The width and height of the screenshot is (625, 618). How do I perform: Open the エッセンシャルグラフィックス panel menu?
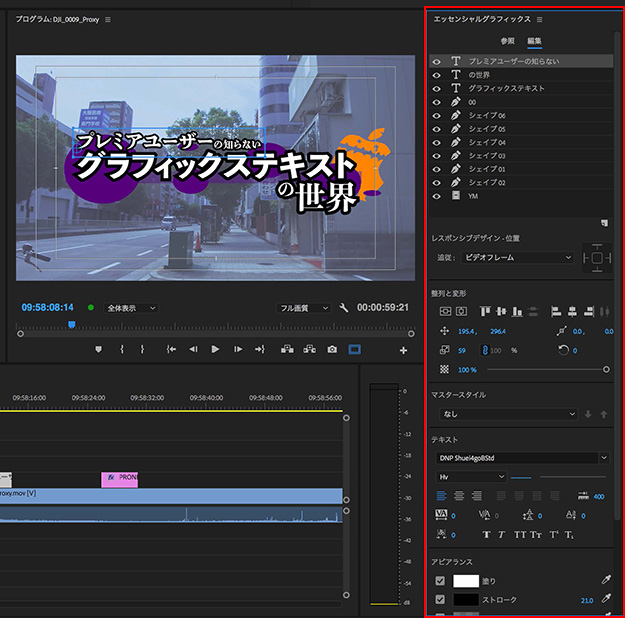click(540, 20)
